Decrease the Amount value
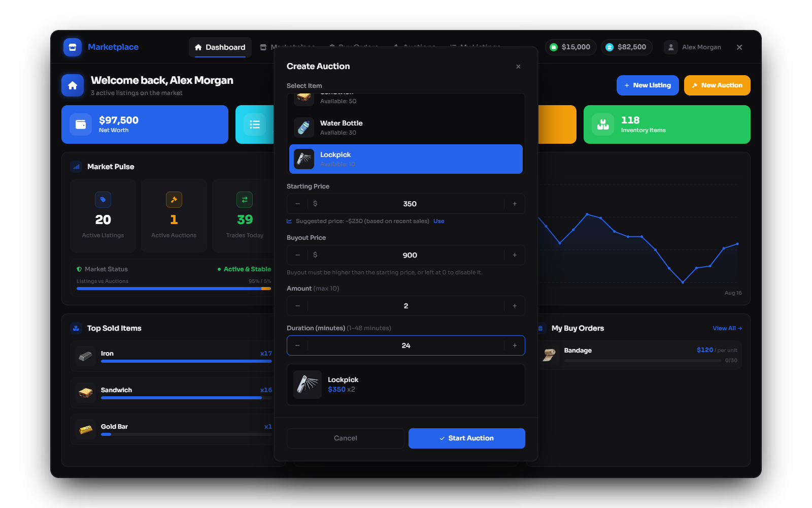This screenshot has height=508, width=812. [x=297, y=306]
